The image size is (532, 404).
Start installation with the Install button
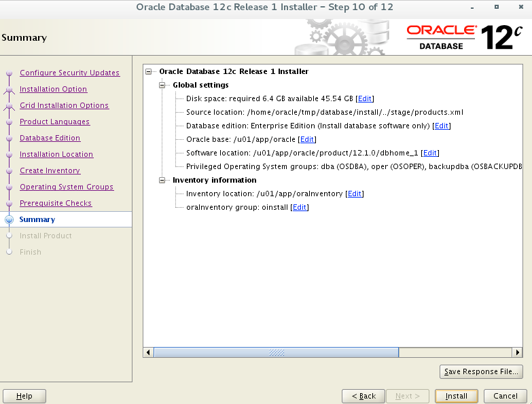(x=457, y=396)
